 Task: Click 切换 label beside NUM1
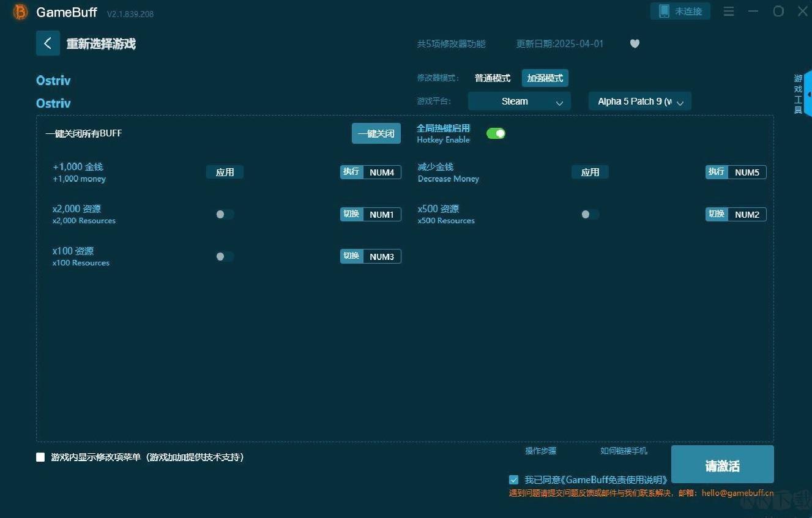pos(351,214)
